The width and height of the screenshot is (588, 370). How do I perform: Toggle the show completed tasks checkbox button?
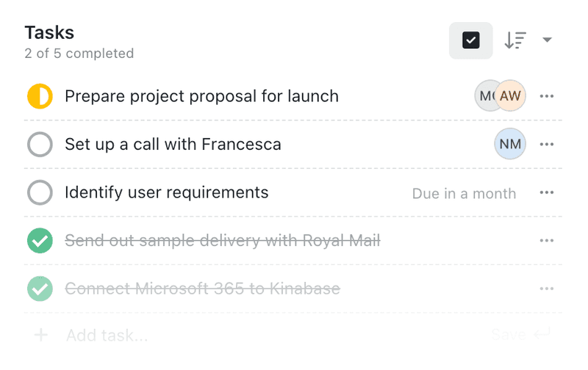(x=470, y=40)
